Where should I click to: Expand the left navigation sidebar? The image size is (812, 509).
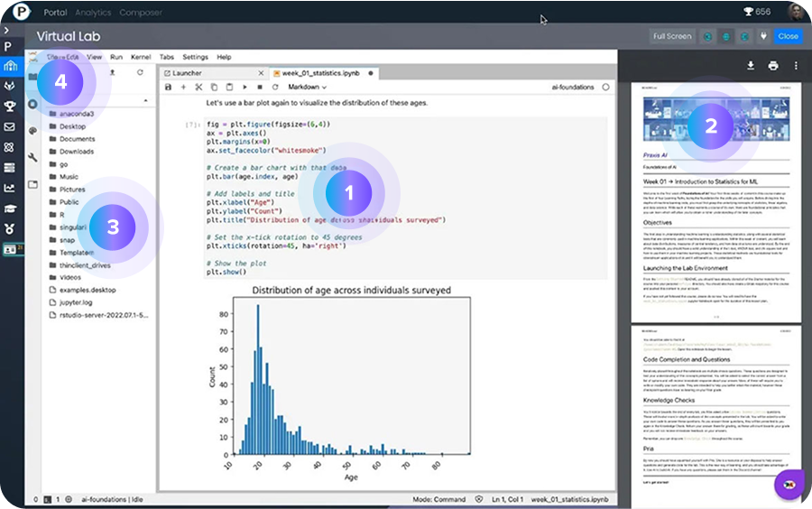pyautogui.click(x=8, y=31)
